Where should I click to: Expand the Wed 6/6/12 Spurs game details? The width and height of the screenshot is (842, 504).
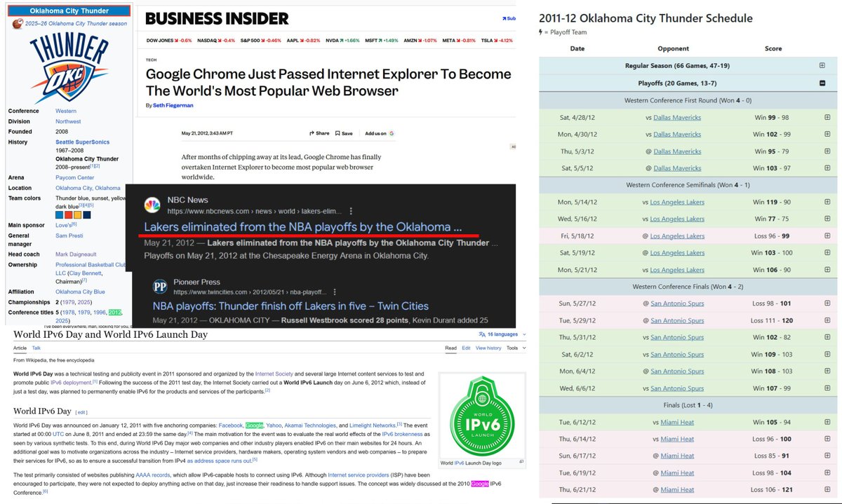coord(827,388)
